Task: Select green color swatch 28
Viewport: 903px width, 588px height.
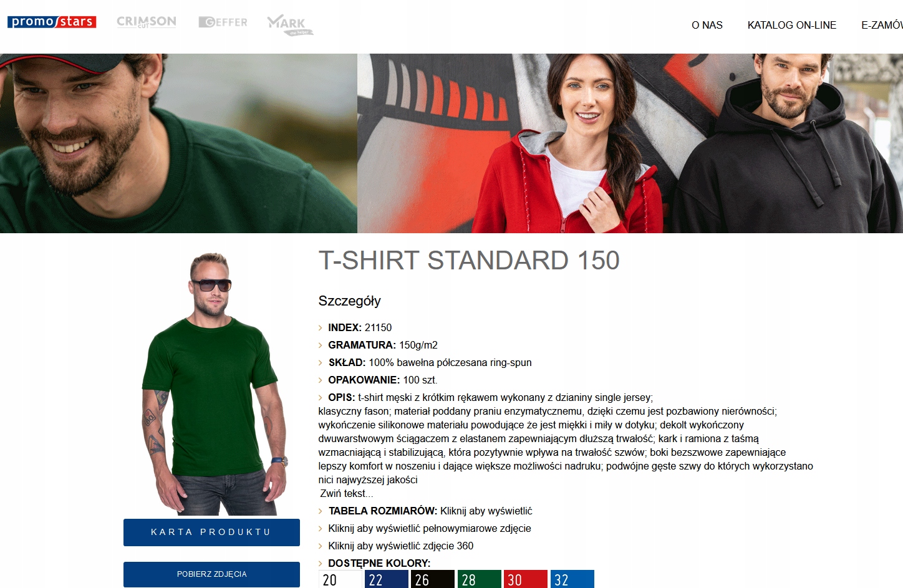Action: point(480,579)
